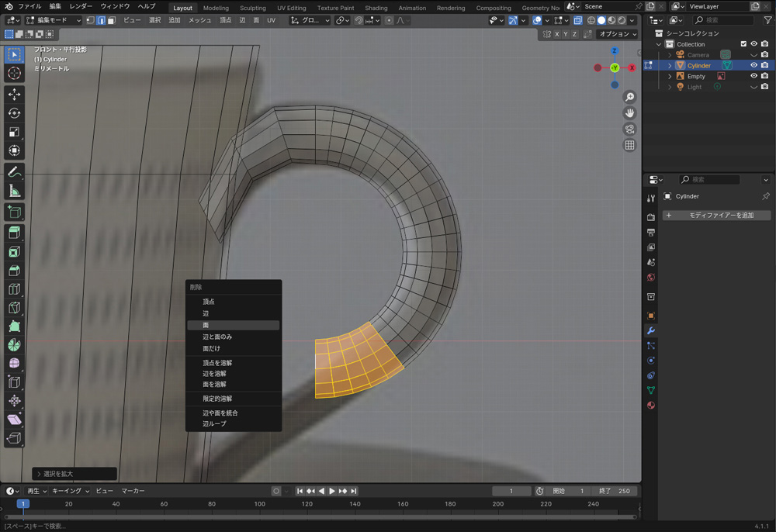Open the オプション dropdown

point(618,34)
